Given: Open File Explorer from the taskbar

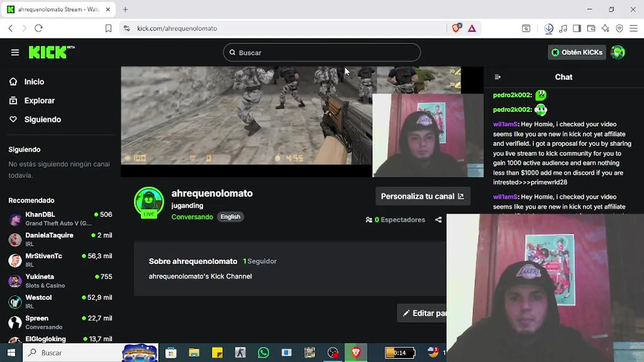Looking at the screenshot, I should (x=194, y=353).
